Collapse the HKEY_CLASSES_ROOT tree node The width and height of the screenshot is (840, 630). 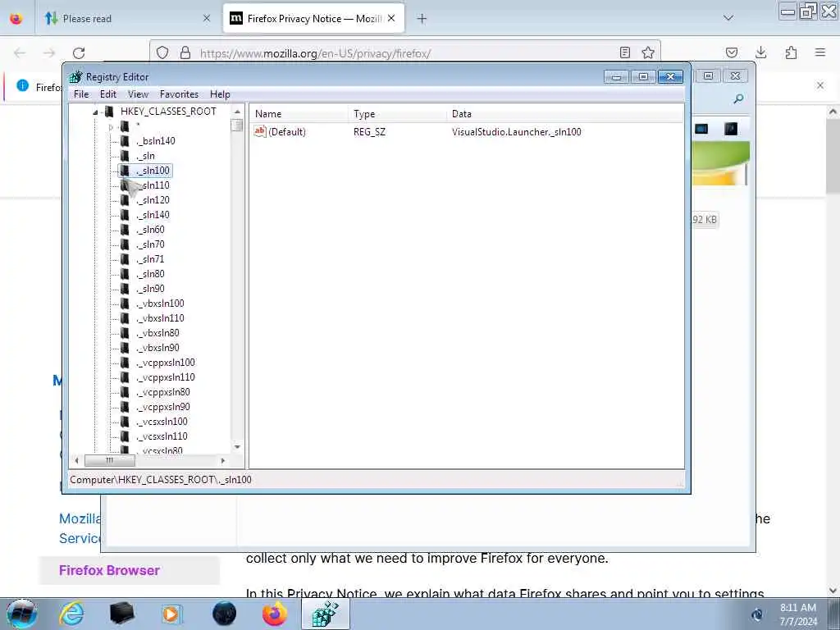click(95, 112)
